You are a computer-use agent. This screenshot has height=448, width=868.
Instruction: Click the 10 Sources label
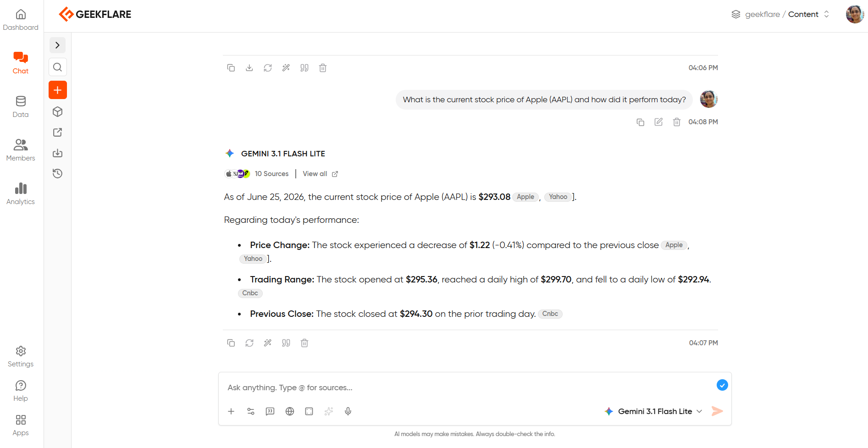point(271,174)
